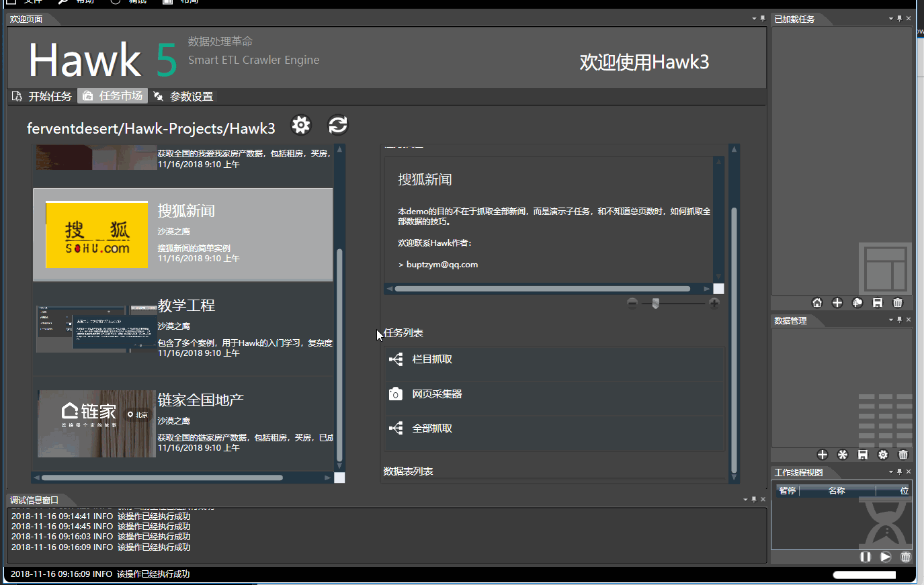Image resolution: width=924 pixels, height=585 pixels.
Task: Select 工作线程视图 panel title tab
Action: click(798, 472)
